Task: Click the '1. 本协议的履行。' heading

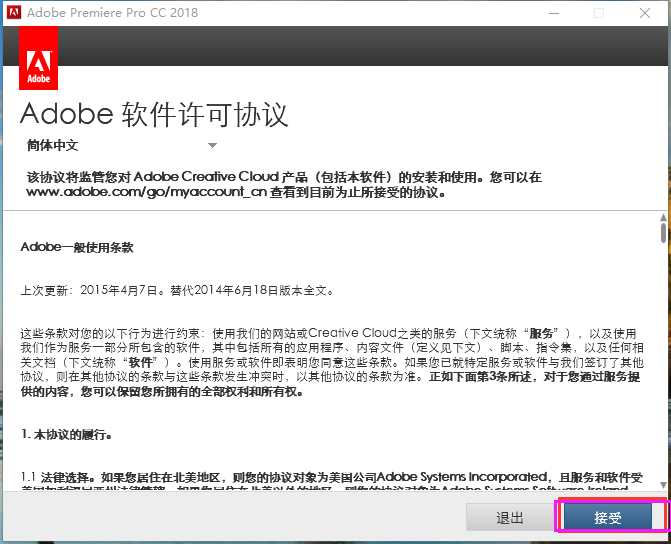Action: [x=67, y=434]
